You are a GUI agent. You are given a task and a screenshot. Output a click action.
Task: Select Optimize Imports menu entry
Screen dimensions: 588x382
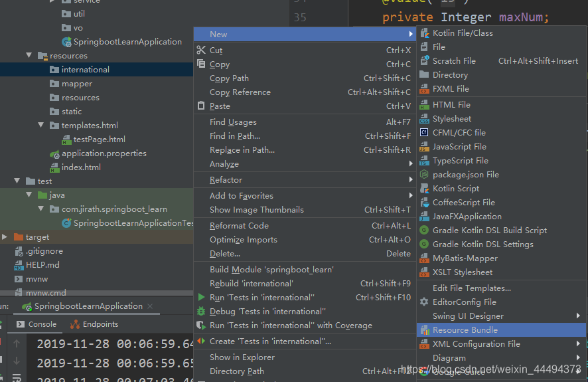[305, 239]
